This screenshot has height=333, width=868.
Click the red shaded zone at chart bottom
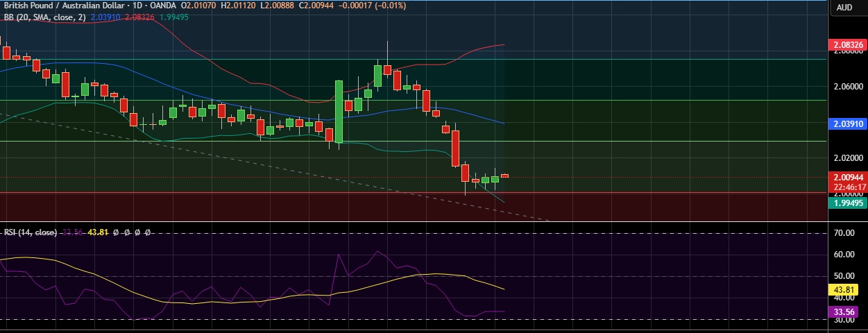pyautogui.click(x=278, y=207)
